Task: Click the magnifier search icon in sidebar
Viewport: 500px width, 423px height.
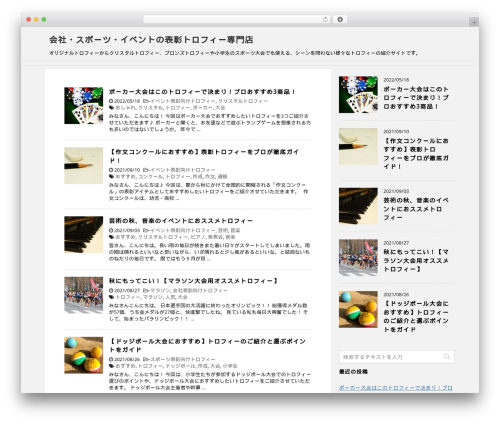Action: click(x=447, y=357)
